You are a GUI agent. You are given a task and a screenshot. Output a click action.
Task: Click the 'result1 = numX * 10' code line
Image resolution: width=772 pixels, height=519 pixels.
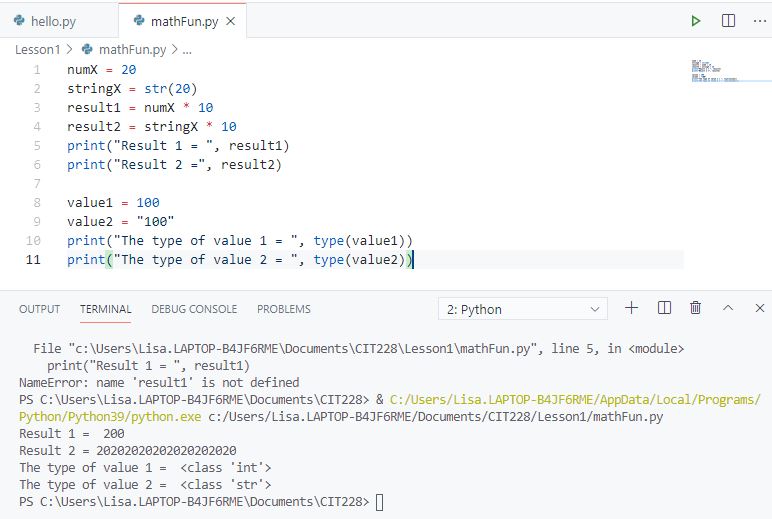tap(140, 108)
